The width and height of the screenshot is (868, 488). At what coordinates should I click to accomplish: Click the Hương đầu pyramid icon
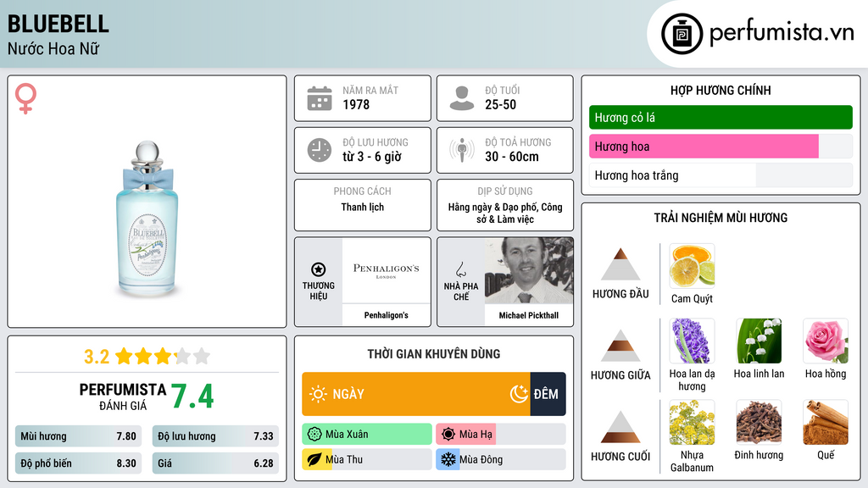[x=620, y=264]
